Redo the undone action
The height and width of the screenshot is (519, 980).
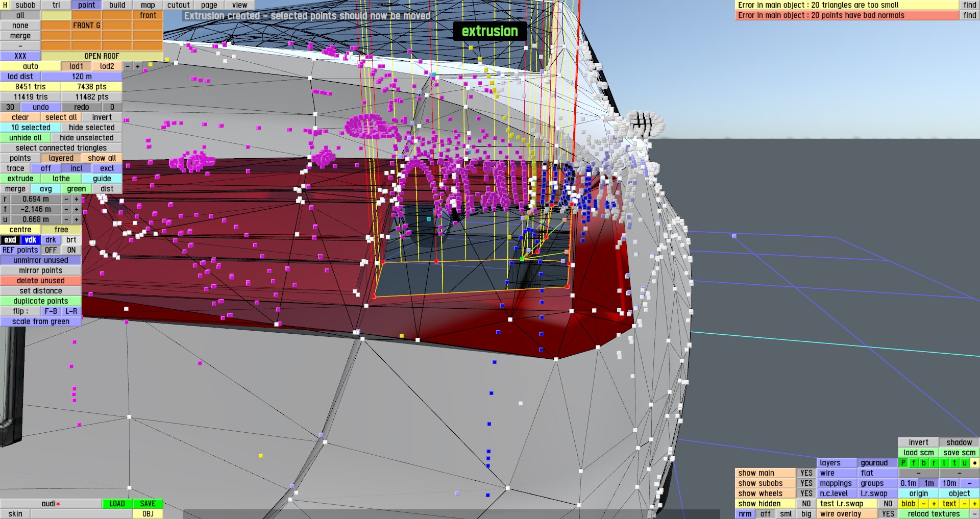82,107
